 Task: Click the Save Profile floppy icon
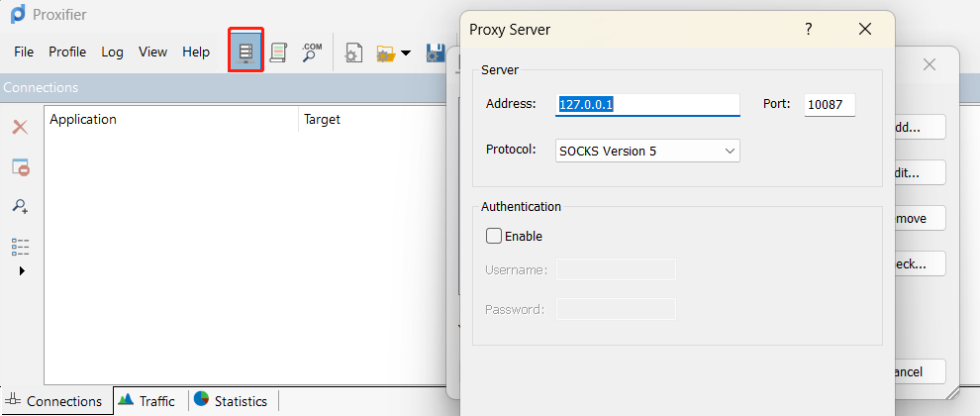[436, 53]
